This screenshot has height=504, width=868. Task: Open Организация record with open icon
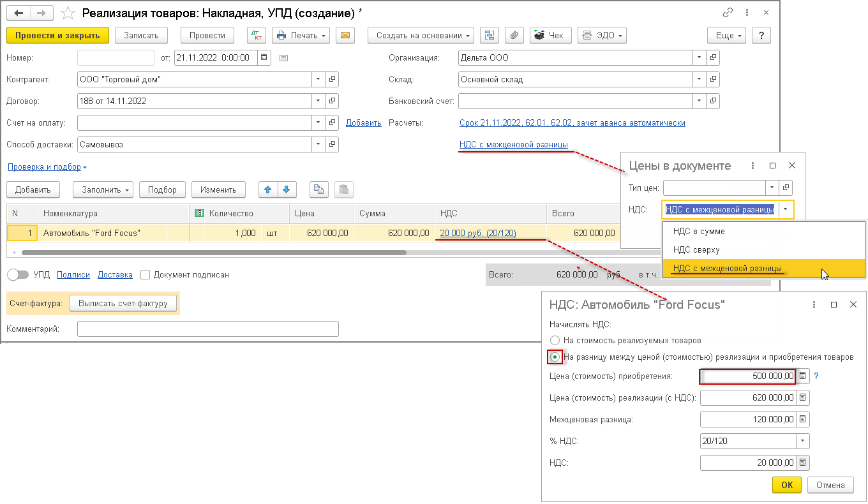point(714,57)
